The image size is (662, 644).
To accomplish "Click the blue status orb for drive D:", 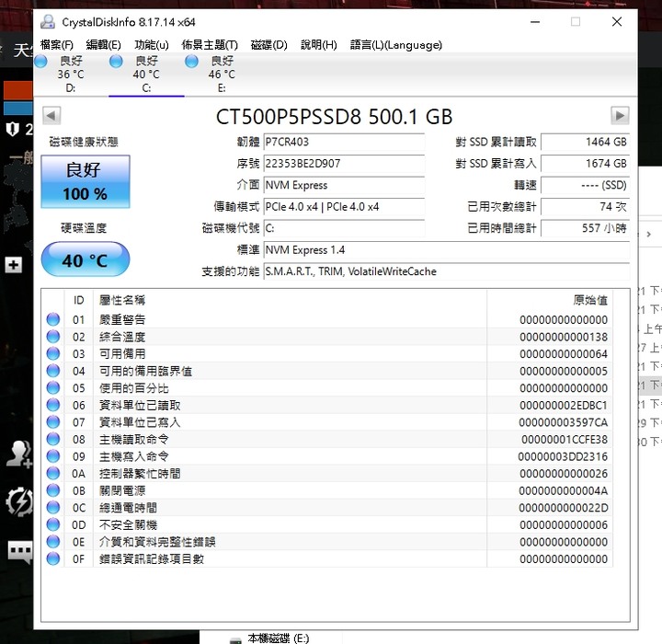I will point(40,62).
